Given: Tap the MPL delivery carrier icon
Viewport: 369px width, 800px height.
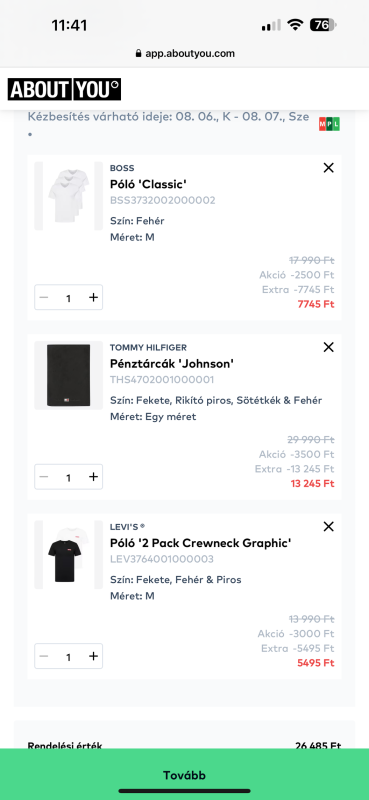Looking at the screenshot, I should point(329,124).
